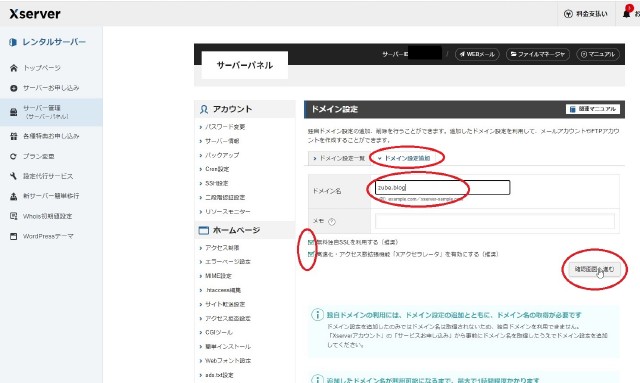Open Webフォント設定 link
The width and height of the screenshot is (640, 383).
point(228,361)
